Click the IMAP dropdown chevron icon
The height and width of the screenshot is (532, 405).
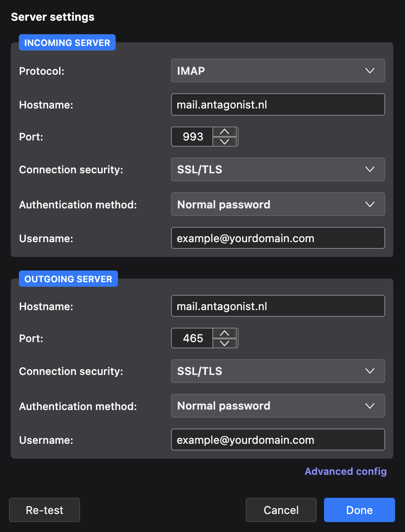click(x=370, y=71)
